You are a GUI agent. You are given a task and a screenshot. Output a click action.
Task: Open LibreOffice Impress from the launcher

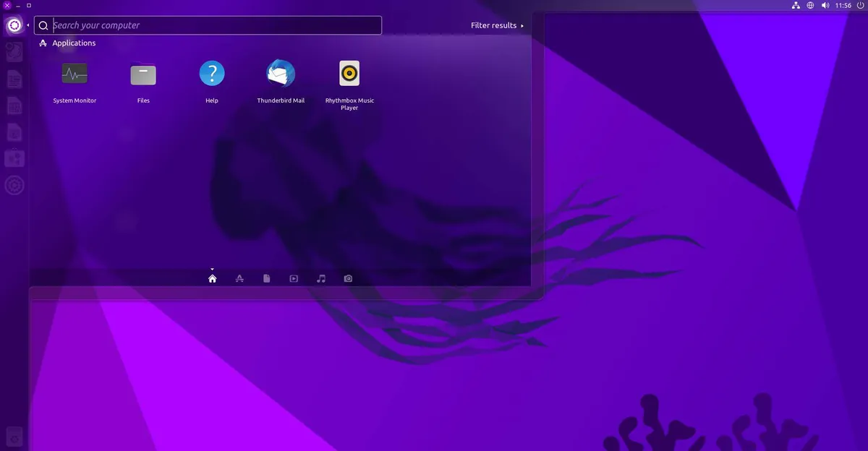14,133
